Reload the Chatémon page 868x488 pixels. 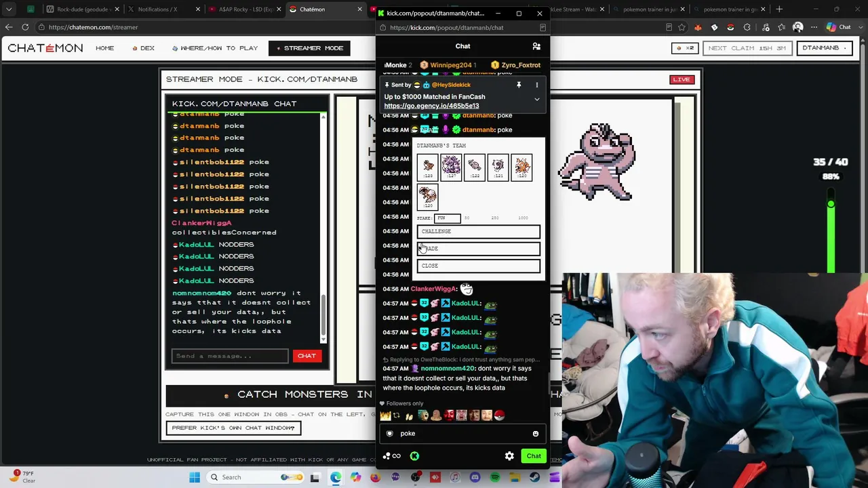pos(25,27)
